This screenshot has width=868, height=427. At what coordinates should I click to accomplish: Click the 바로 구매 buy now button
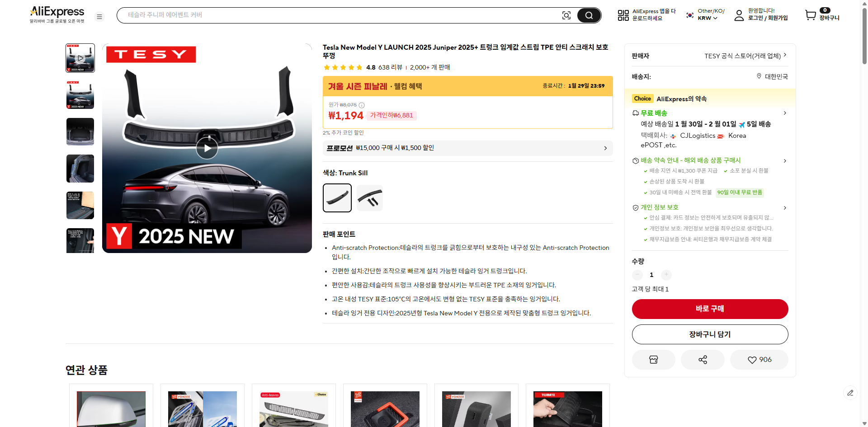point(710,309)
